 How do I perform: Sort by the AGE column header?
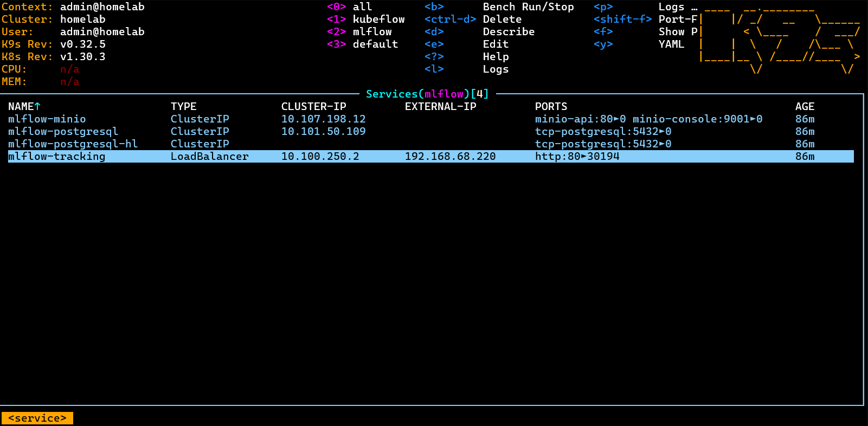(805, 106)
